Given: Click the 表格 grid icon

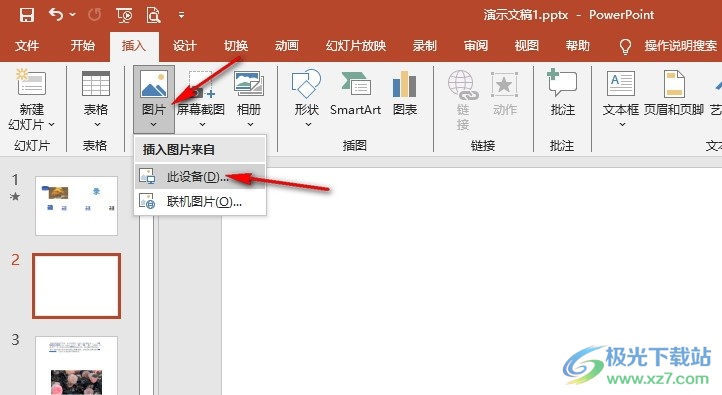Looking at the screenshot, I should point(96,83).
